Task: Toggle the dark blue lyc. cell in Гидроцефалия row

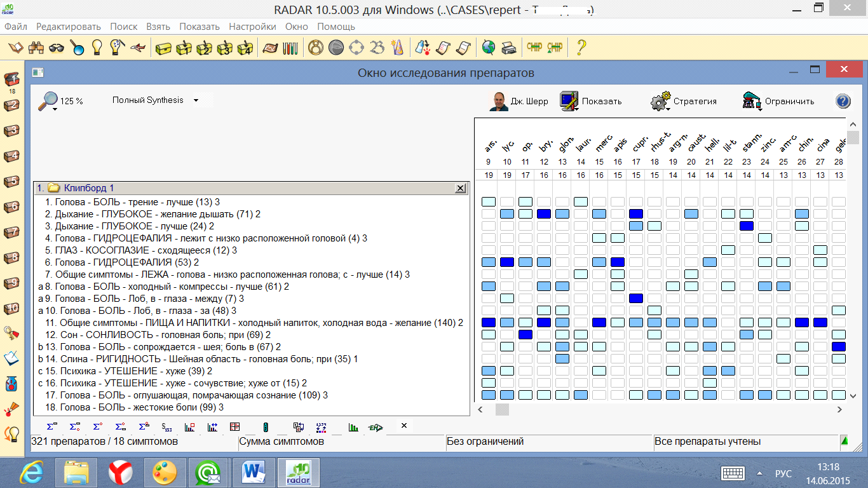Action: tap(506, 262)
